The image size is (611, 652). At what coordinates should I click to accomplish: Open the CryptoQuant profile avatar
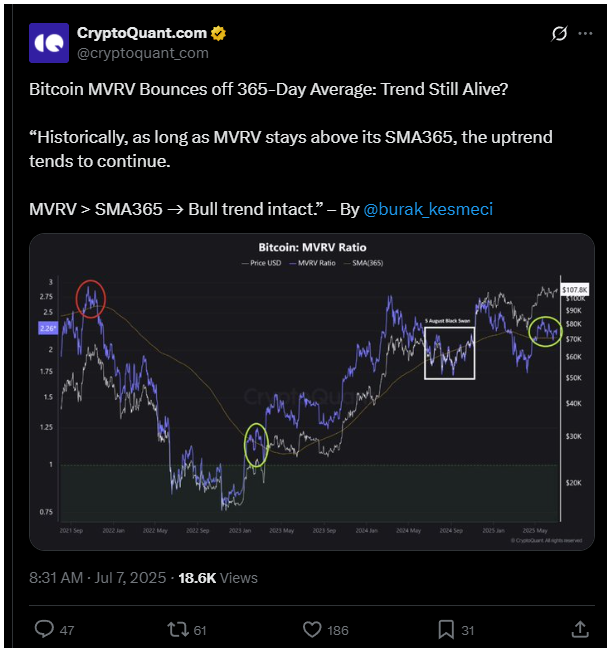pos(49,43)
